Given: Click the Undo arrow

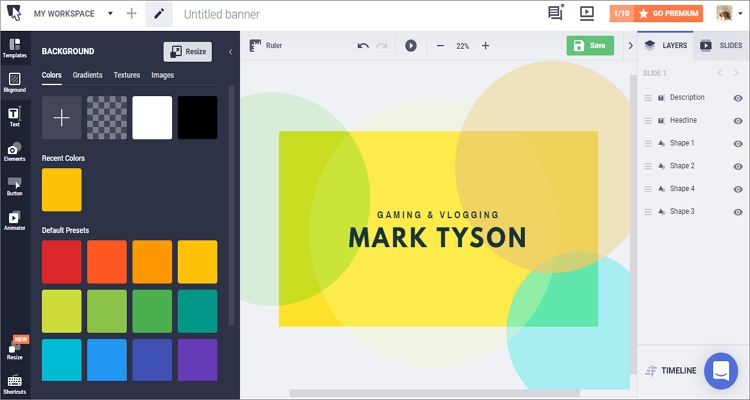Looking at the screenshot, I should tap(363, 46).
